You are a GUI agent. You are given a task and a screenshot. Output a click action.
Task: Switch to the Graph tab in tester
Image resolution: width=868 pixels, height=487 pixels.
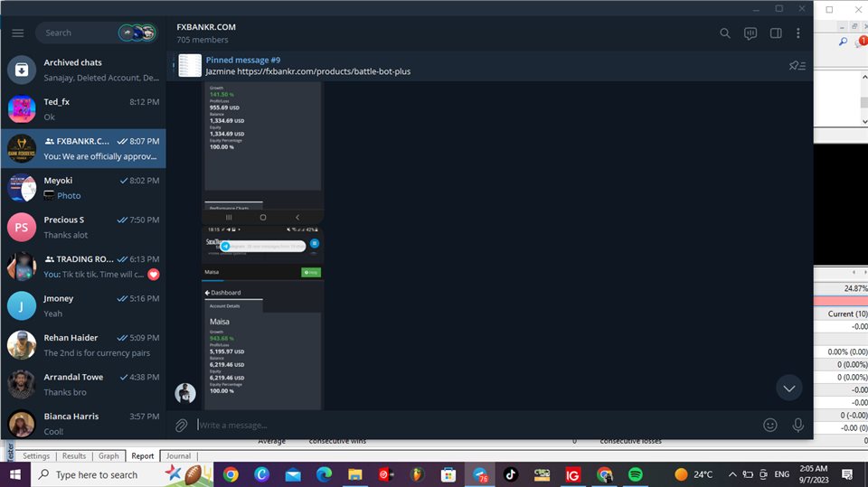[108, 455]
